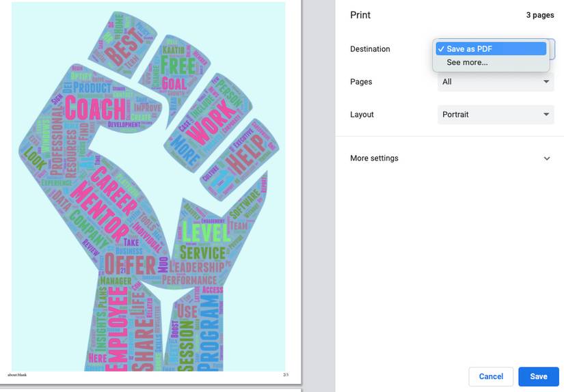
Task: Click the about:blank footer text in preview
Action: coord(17,375)
